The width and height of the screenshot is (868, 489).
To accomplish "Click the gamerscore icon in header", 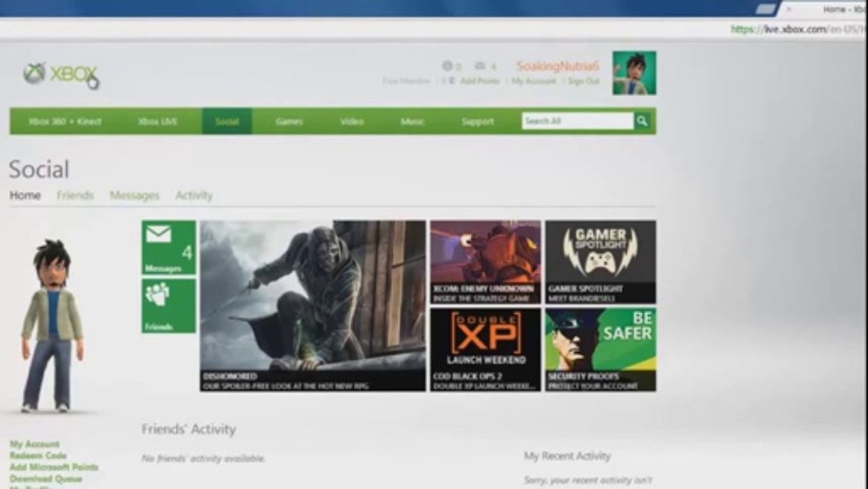I will (447, 66).
